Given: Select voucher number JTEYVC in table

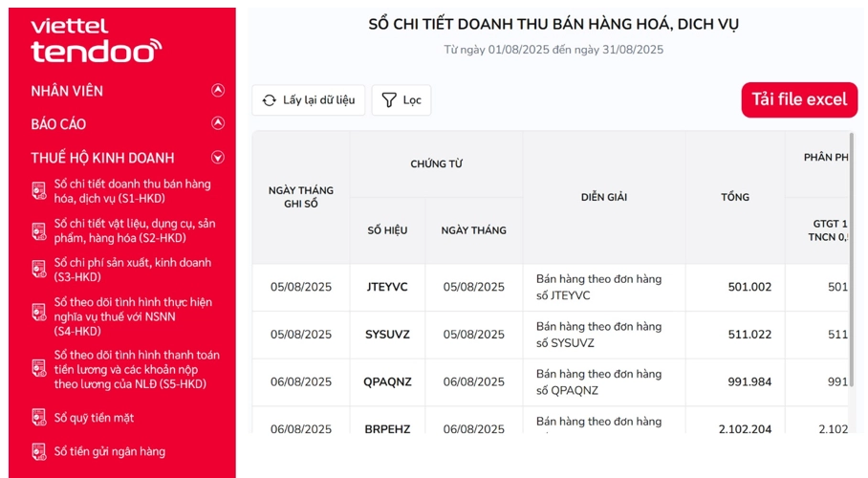Looking at the screenshot, I should (x=387, y=287).
